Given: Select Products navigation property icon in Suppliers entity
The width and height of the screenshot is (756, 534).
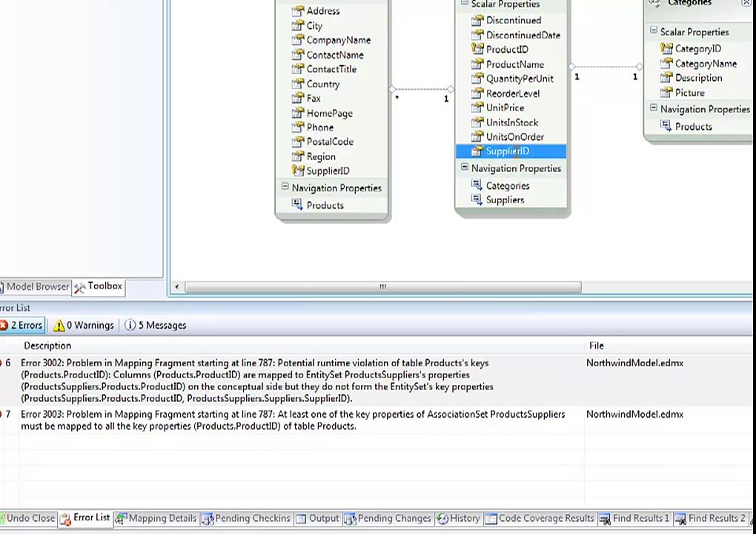Looking at the screenshot, I should pyautogui.click(x=298, y=205).
